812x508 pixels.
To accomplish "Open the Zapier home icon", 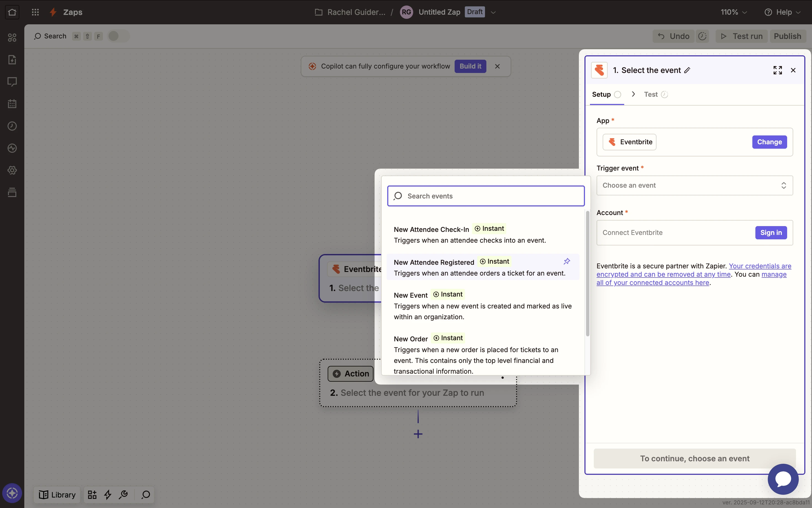I will pos(12,12).
